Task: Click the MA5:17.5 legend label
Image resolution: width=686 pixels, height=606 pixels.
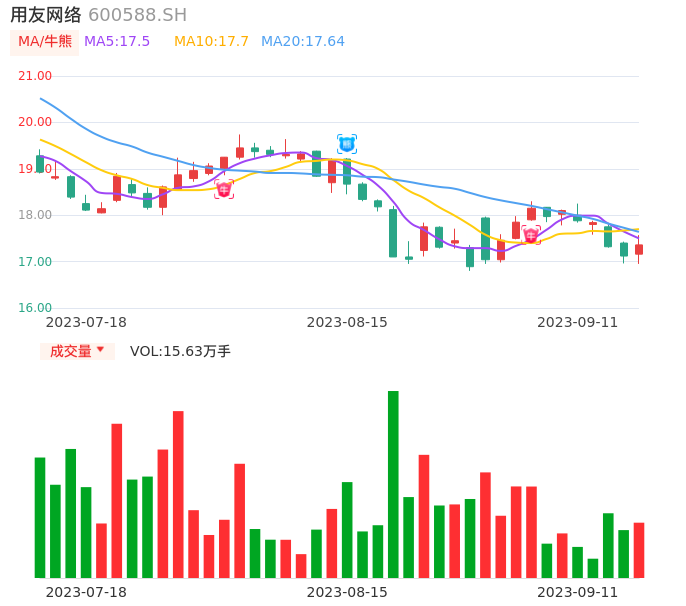Action: [x=117, y=42]
